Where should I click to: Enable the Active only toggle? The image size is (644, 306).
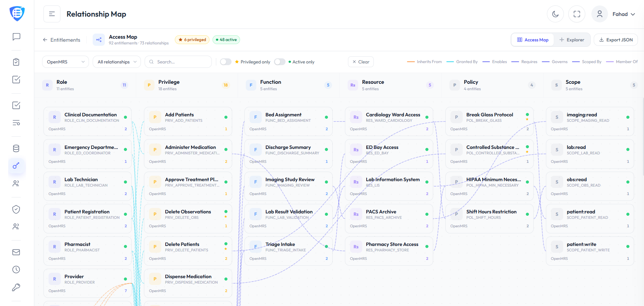[x=280, y=62]
